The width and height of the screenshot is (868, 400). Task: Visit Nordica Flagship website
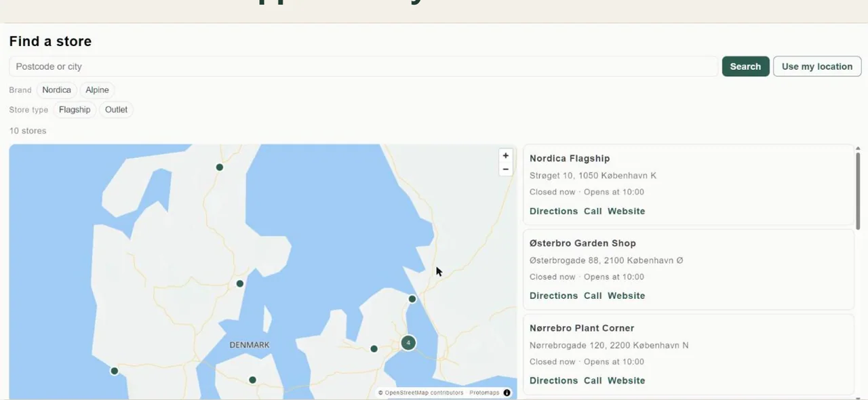click(x=626, y=211)
